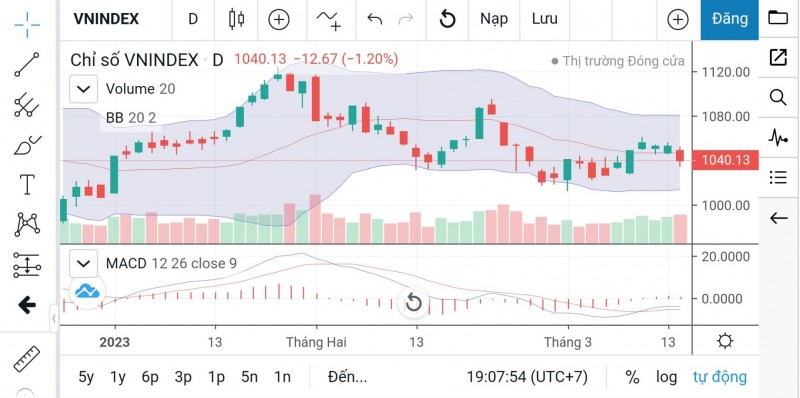Select the pitchfork drawing tool
This screenshot has height=398, width=800.
pyautogui.click(x=27, y=105)
